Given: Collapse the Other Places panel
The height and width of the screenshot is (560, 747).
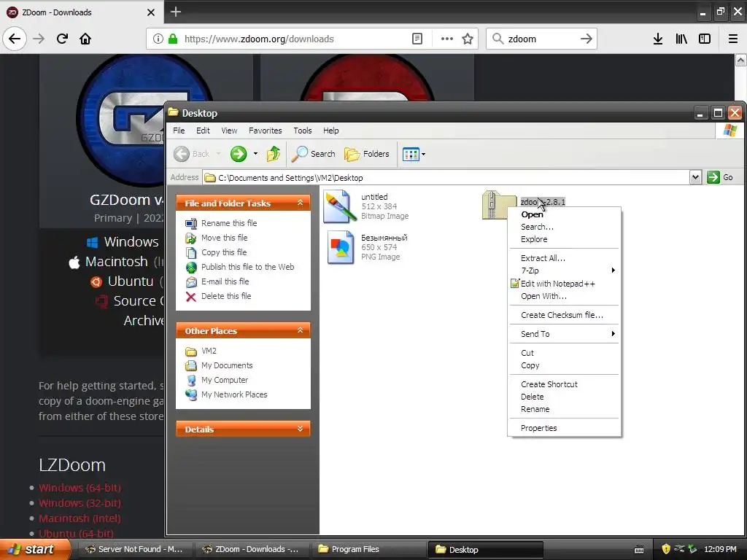Looking at the screenshot, I should (x=300, y=330).
